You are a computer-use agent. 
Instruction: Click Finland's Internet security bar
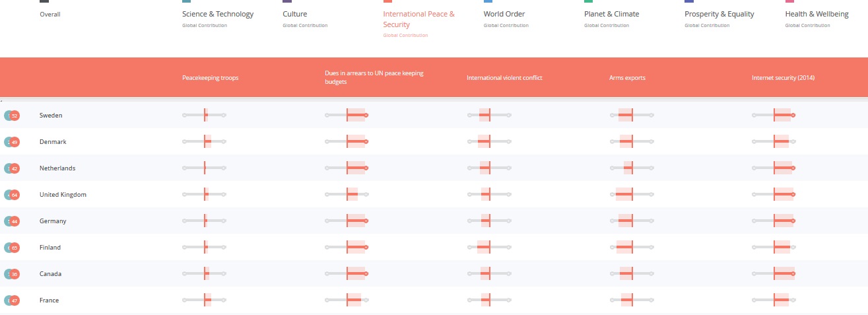[x=774, y=248]
